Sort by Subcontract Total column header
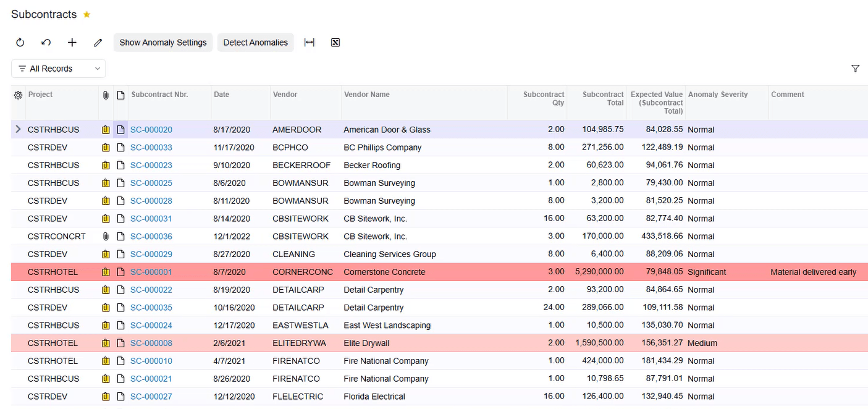The image size is (868, 409). [x=603, y=99]
